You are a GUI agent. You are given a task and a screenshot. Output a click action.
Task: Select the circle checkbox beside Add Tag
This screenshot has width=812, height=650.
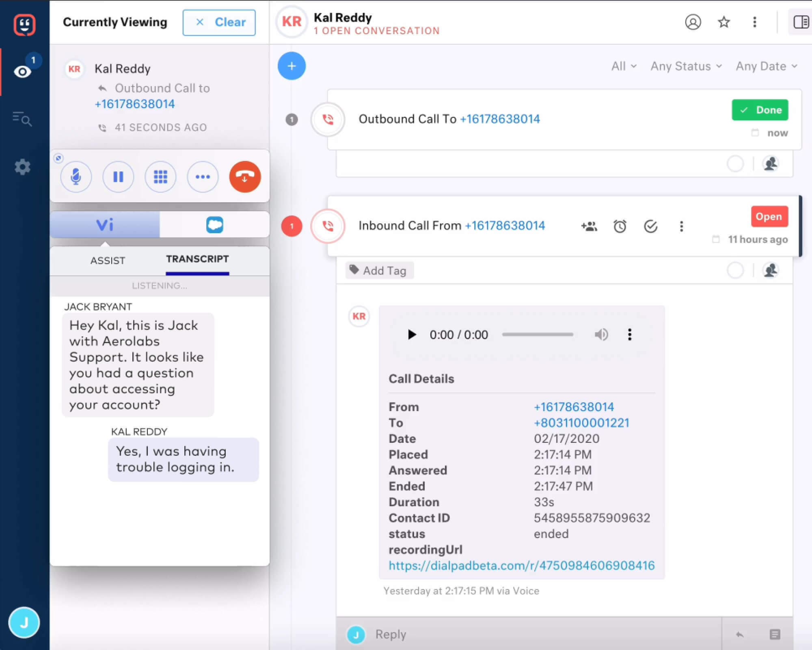pyautogui.click(x=735, y=270)
